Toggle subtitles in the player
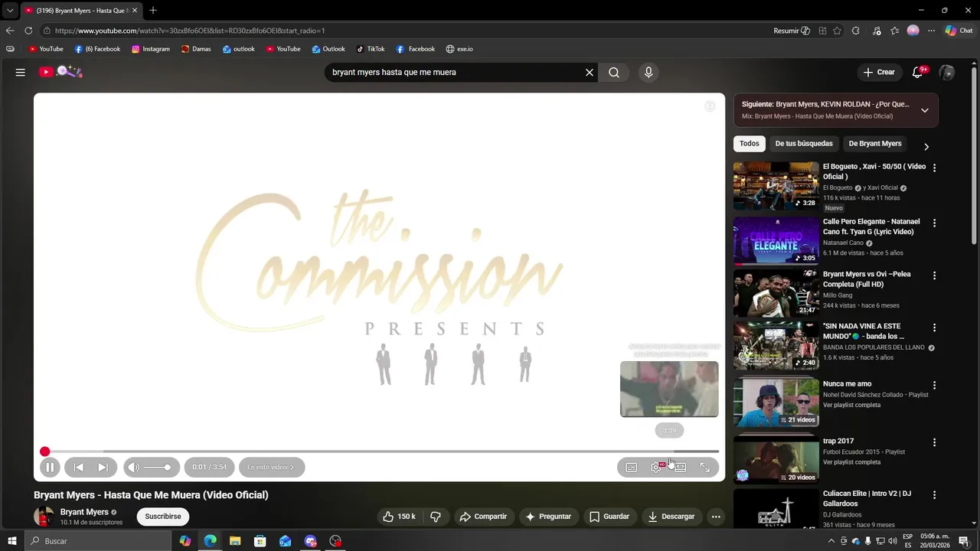Viewport: 980px width, 551px height. coord(631,467)
